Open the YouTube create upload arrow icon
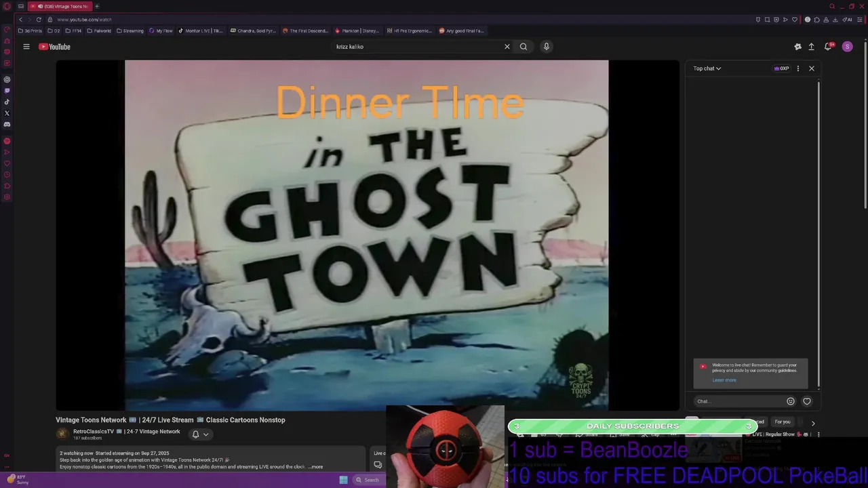868x488 pixels. tap(811, 47)
